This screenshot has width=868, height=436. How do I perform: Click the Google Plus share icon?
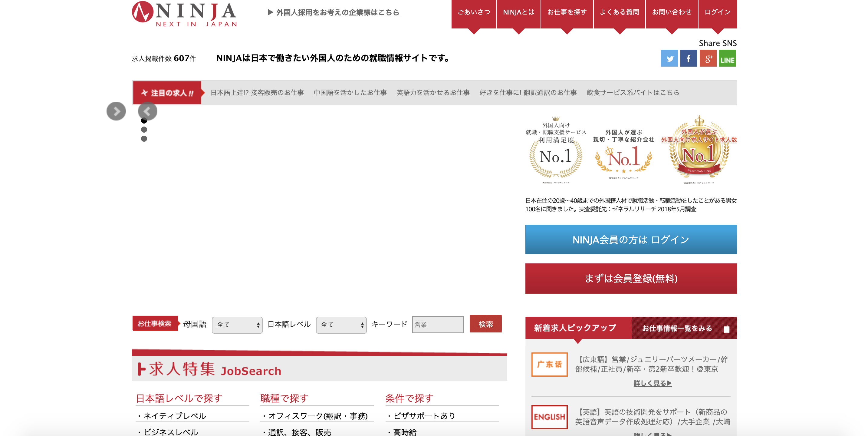click(708, 58)
